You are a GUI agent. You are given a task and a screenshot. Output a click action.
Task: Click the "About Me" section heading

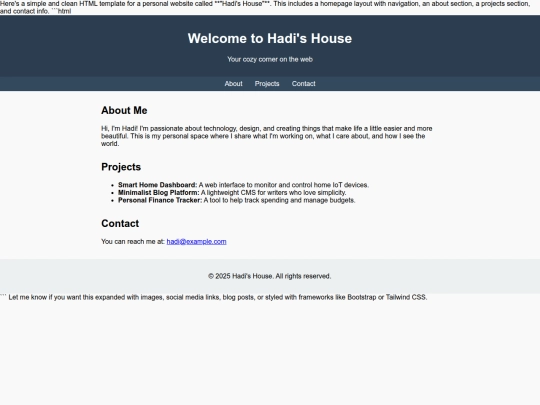point(124,110)
